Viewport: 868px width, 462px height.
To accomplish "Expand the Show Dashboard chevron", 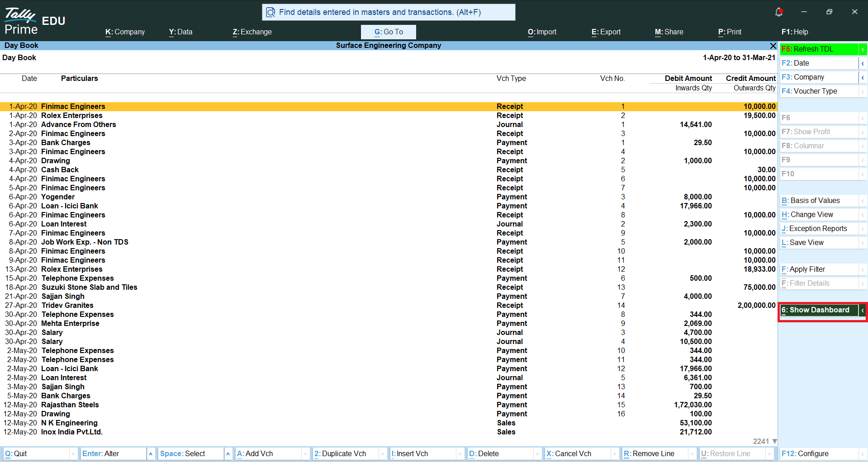I will point(863,310).
